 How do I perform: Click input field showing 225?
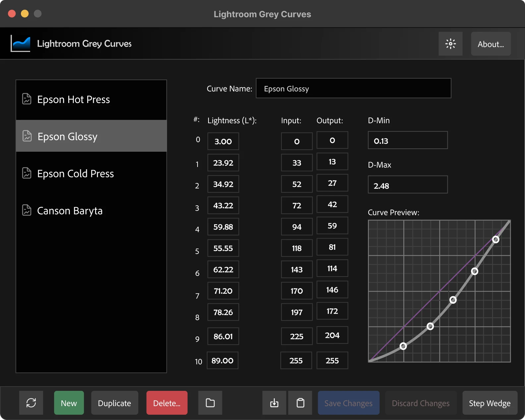tap(297, 336)
